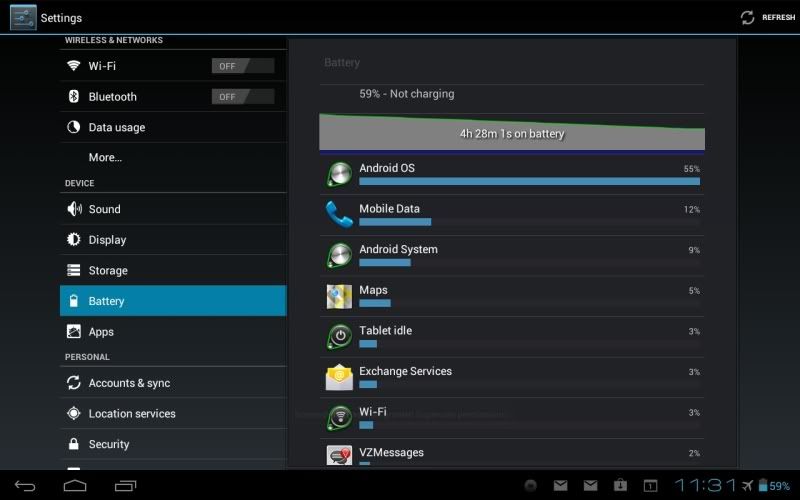Image resolution: width=800 pixels, height=500 pixels.
Task: Tap the Bluetooth label in the sidebar
Action: click(113, 96)
